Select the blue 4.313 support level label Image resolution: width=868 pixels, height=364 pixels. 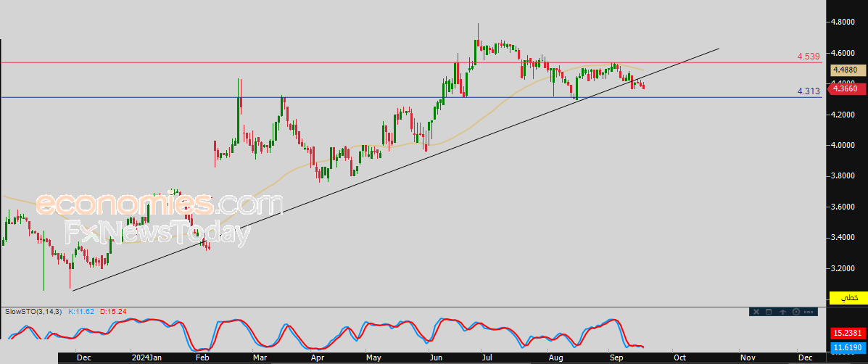pos(809,91)
